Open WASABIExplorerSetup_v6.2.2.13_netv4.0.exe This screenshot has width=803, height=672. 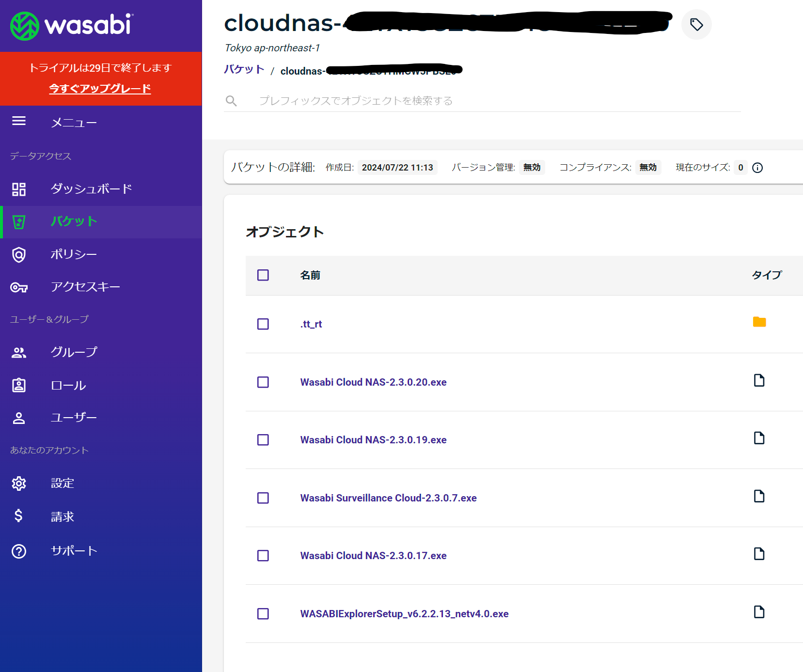coord(404,613)
